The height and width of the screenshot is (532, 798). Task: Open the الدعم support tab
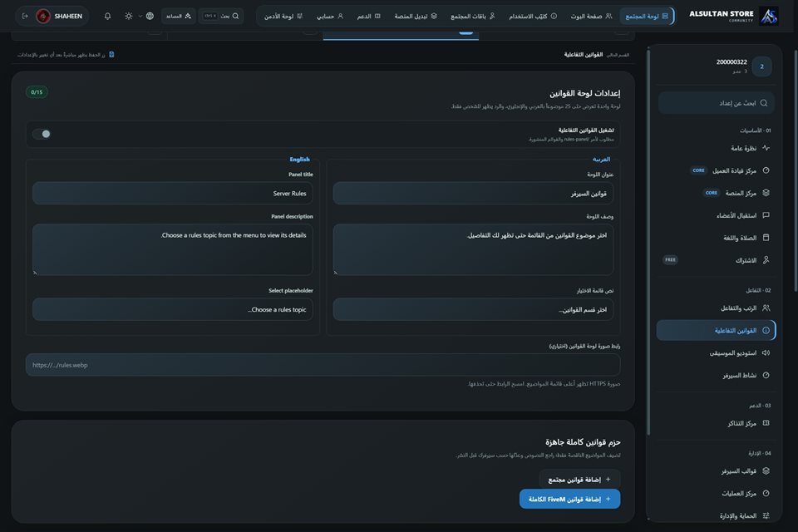click(368, 17)
